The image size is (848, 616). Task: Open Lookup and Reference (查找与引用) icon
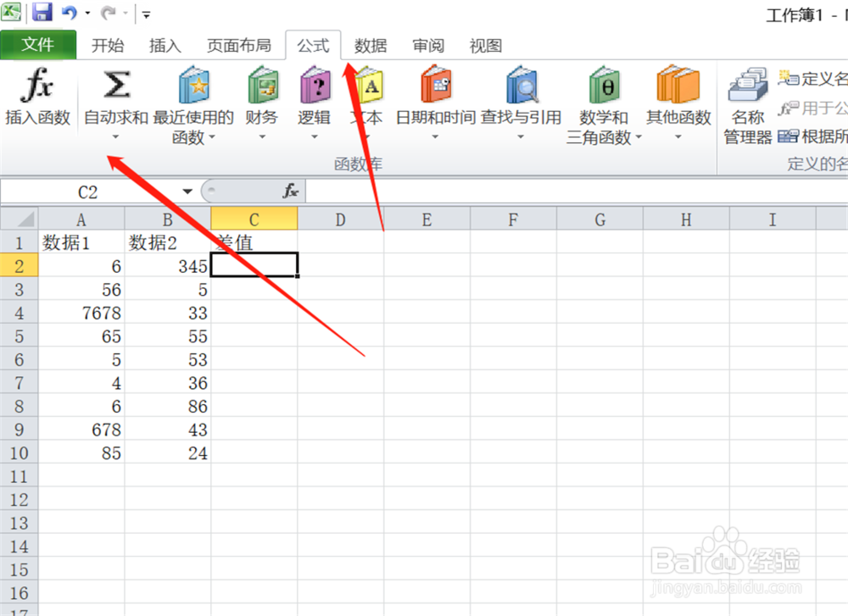coord(522,85)
